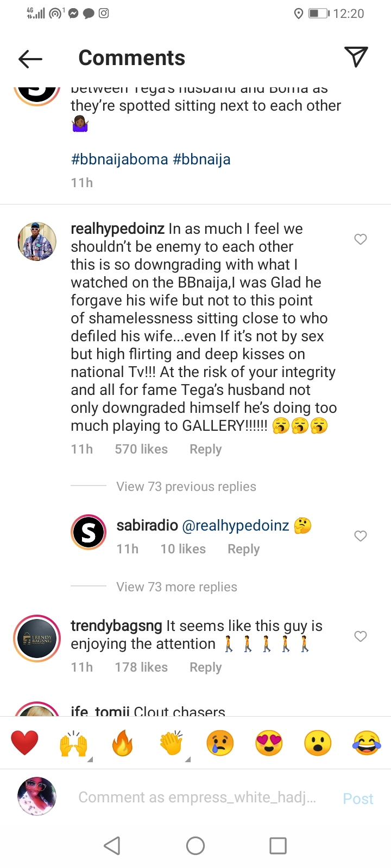Insert the red heart emoji reaction
This screenshot has width=391, height=868.
click(x=25, y=743)
